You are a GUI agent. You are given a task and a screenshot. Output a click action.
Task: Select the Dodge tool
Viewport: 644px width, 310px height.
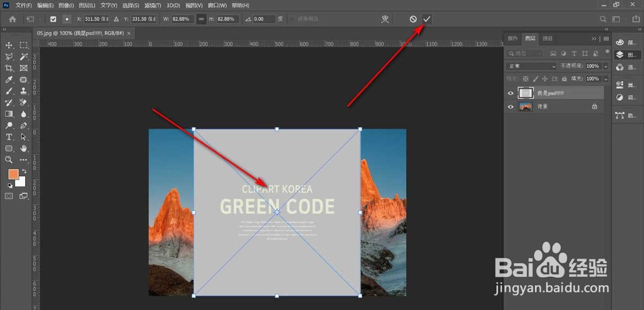[9, 125]
